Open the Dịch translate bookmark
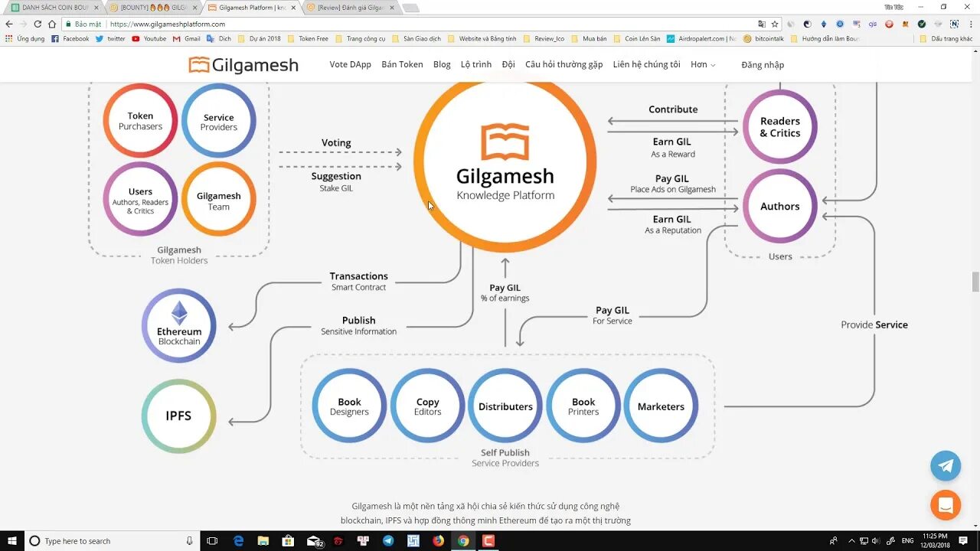Screen dimensions: 980x551 point(219,38)
